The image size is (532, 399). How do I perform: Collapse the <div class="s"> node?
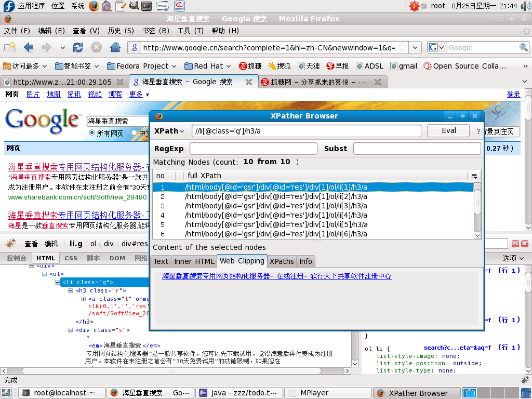coord(70,330)
